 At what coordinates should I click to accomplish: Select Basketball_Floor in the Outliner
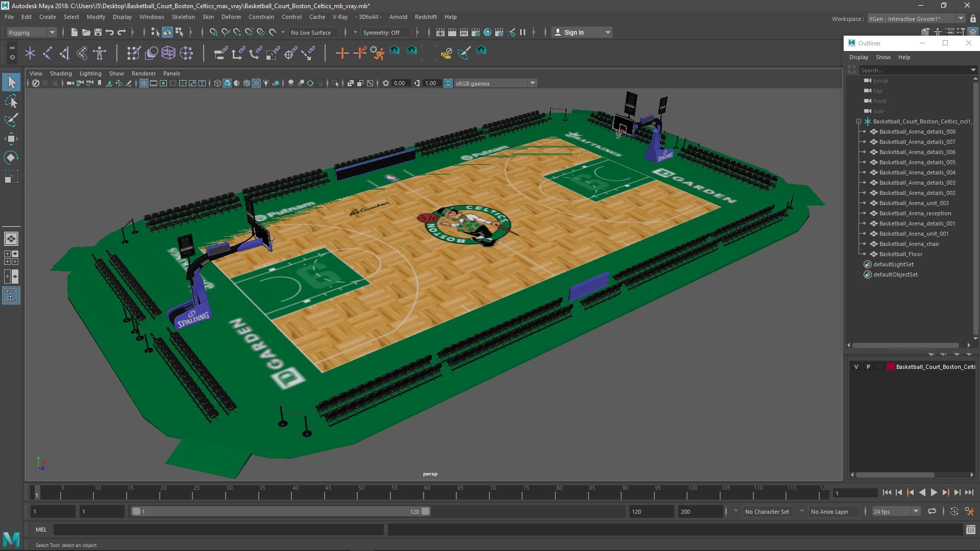(x=900, y=254)
